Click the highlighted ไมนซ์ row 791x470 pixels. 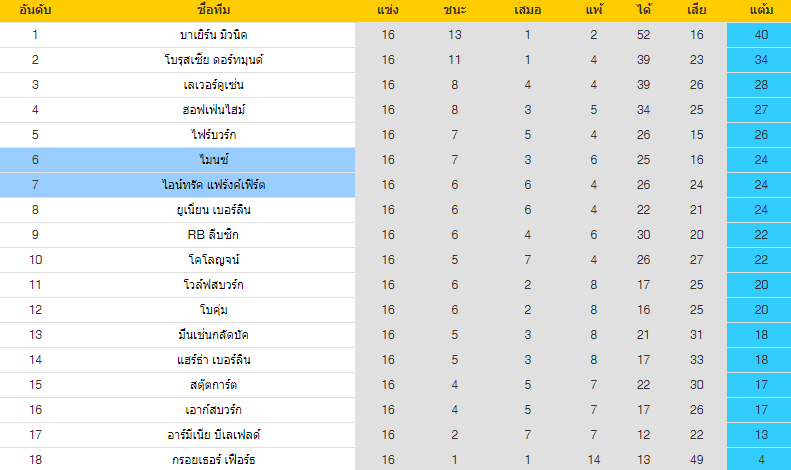point(178,160)
